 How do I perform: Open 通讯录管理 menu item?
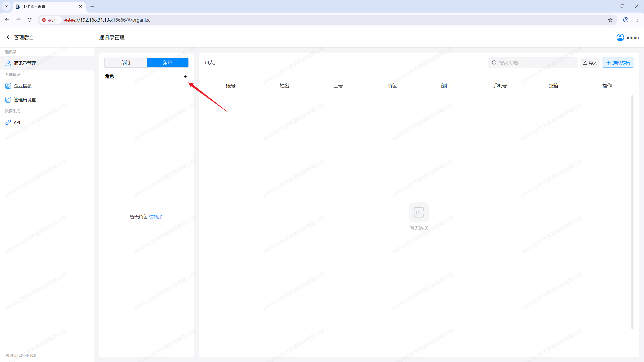(25, 63)
